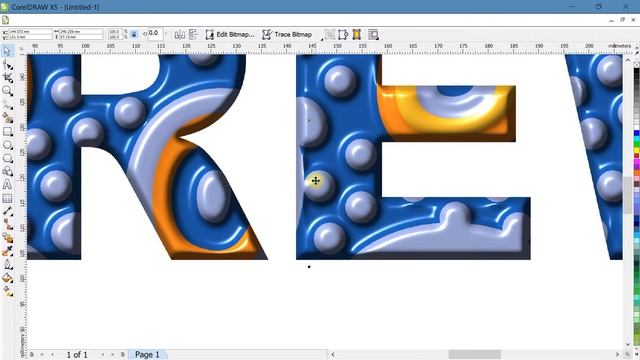Go to the next page arrow

tap(102, 354)
